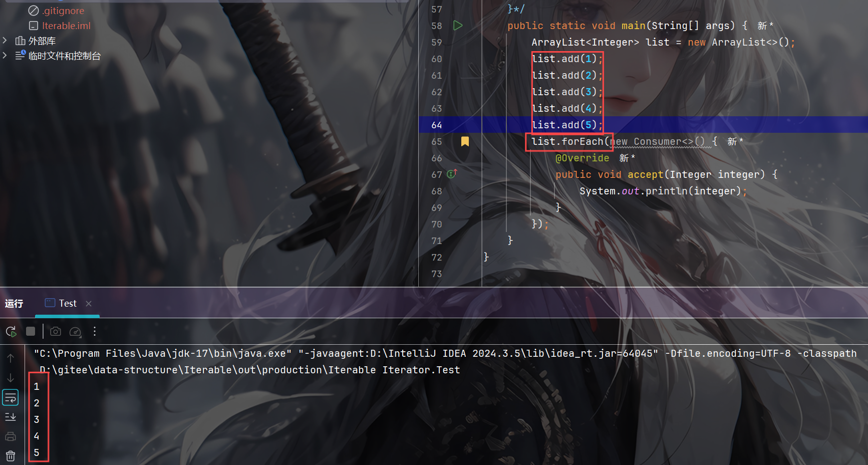This screenshot has width=868, height=465.
Task: Click line number 64 in the gutter
Action: [x=437, y=125]
